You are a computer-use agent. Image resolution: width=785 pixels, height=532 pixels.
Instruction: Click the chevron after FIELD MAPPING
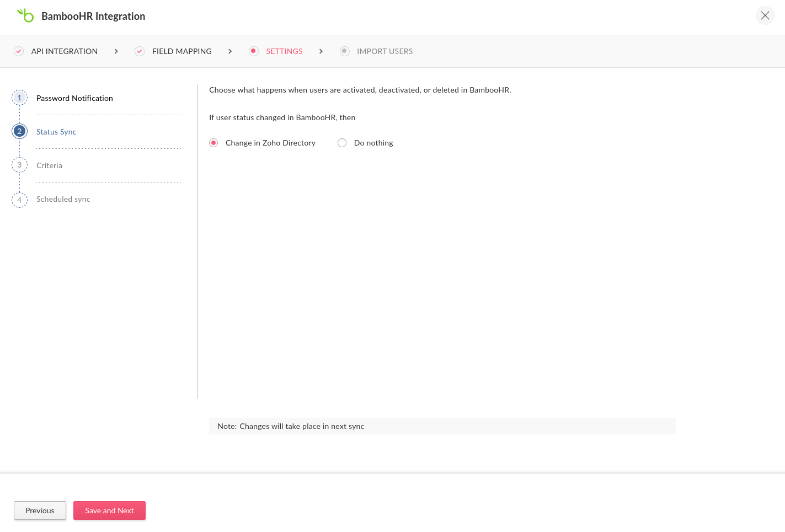[x=230, y=51]
